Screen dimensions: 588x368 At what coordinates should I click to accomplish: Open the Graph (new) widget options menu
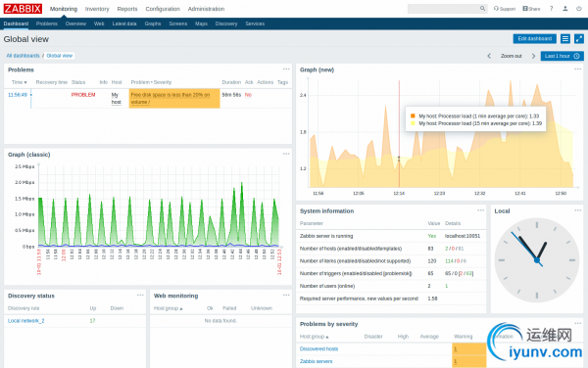click(x=577, y=69)
